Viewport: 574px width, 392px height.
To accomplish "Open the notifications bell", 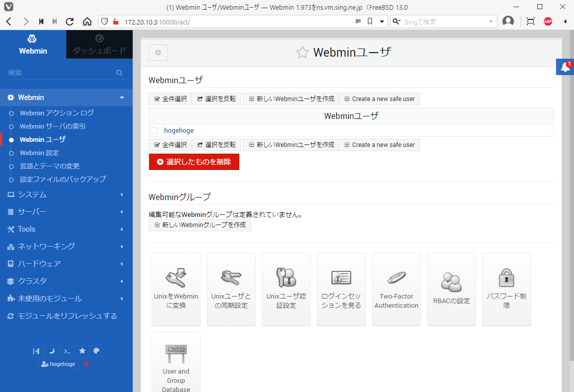I will [565, 67].
